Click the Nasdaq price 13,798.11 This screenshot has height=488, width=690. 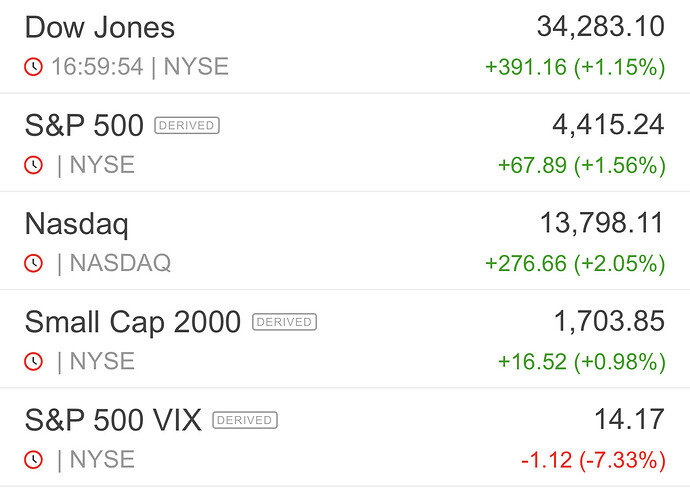click(600, 223)
